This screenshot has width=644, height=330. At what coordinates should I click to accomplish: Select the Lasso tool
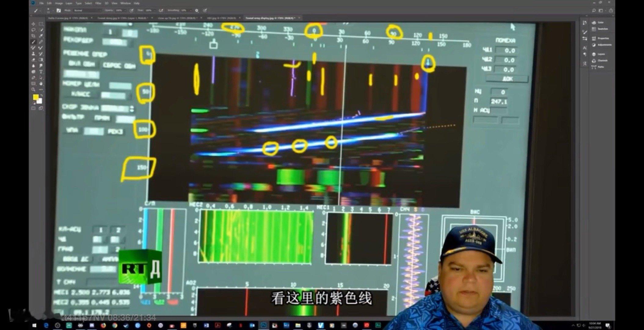point(33,30)
